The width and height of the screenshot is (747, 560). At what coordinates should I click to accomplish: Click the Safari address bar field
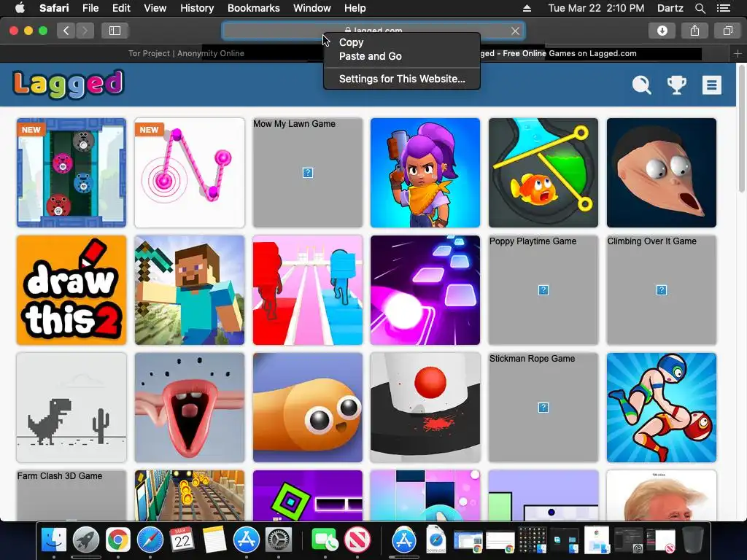(x=373, y=31)
